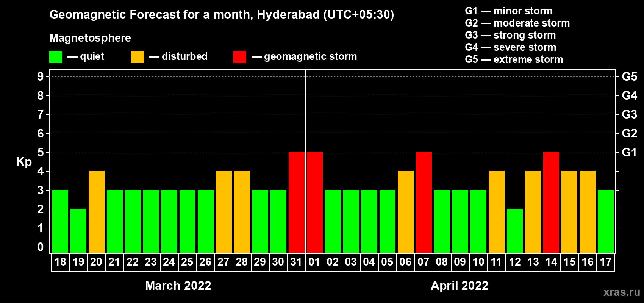Select the red bar for April 07
The height and width of the screenshot is (303, 644).
coord(424,202)
